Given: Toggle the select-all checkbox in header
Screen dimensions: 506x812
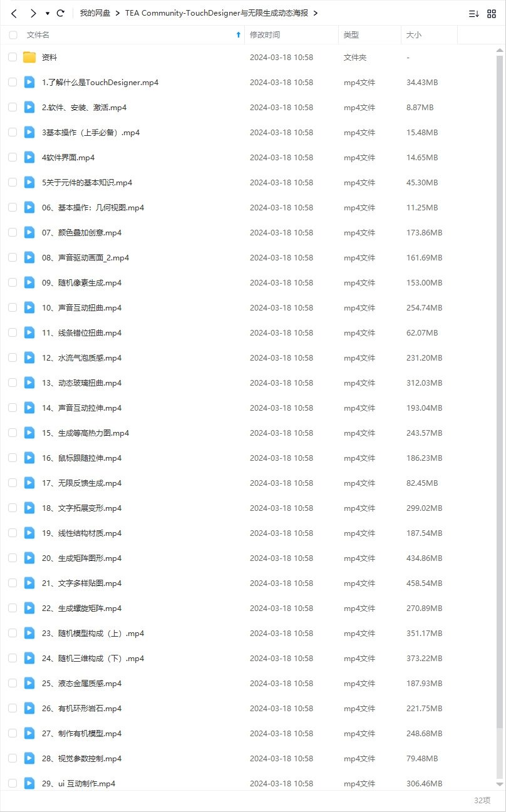Looking at the screenshot, I should coord(13,35).
